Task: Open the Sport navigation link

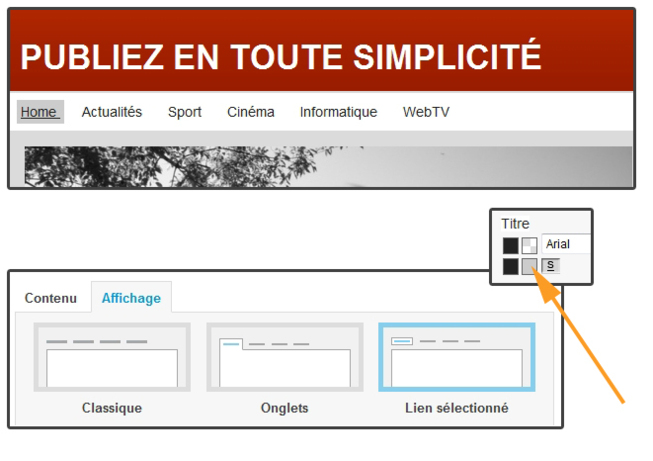Action: click(x=184, y=112)
